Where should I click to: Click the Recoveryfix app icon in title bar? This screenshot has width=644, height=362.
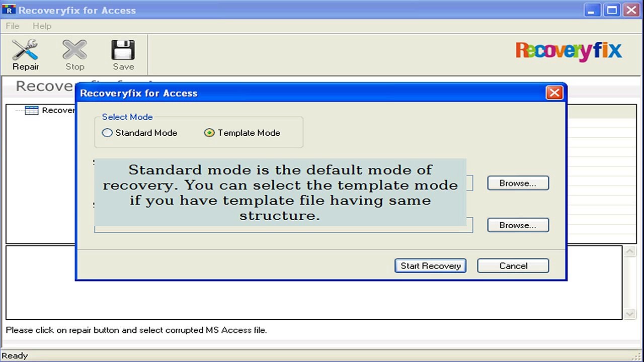pyautogui.click(x=9, y=10)
